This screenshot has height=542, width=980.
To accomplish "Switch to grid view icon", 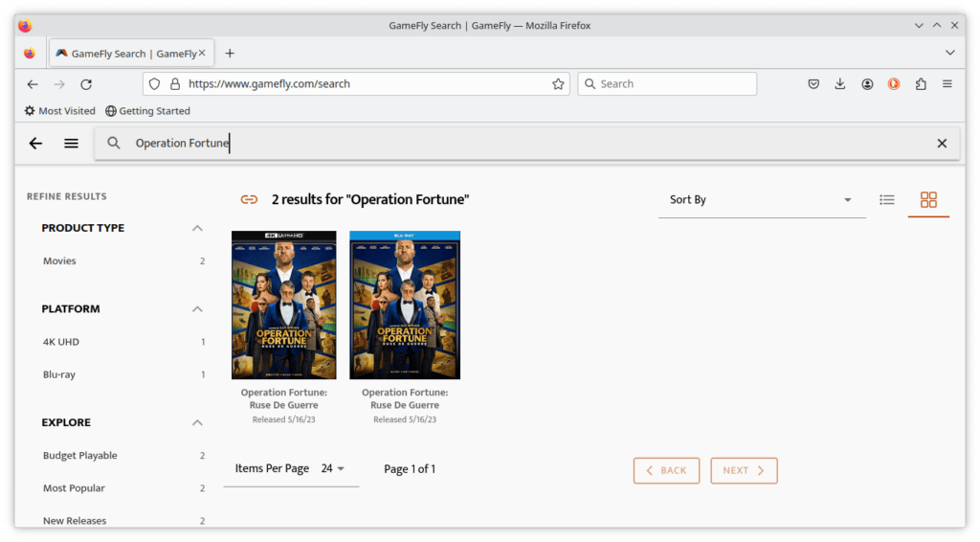I will (928, 199).
